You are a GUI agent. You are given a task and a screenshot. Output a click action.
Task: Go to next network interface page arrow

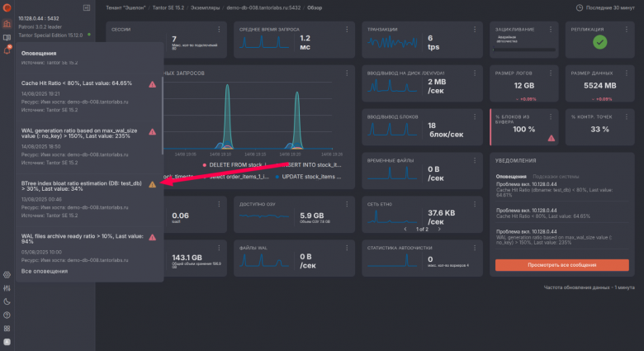coord(439,229)
